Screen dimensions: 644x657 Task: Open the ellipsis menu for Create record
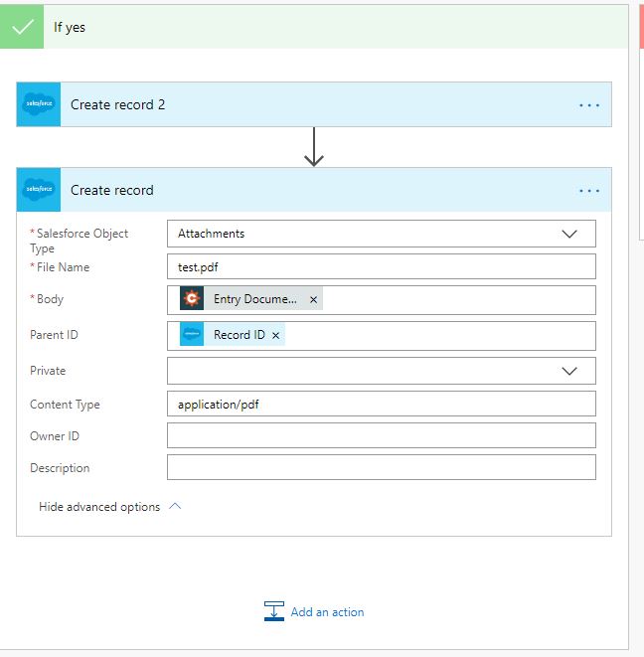pos(589,191)
